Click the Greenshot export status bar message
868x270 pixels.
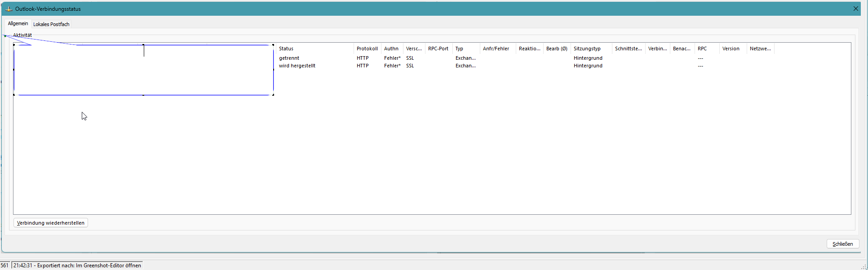coord(77,266)
